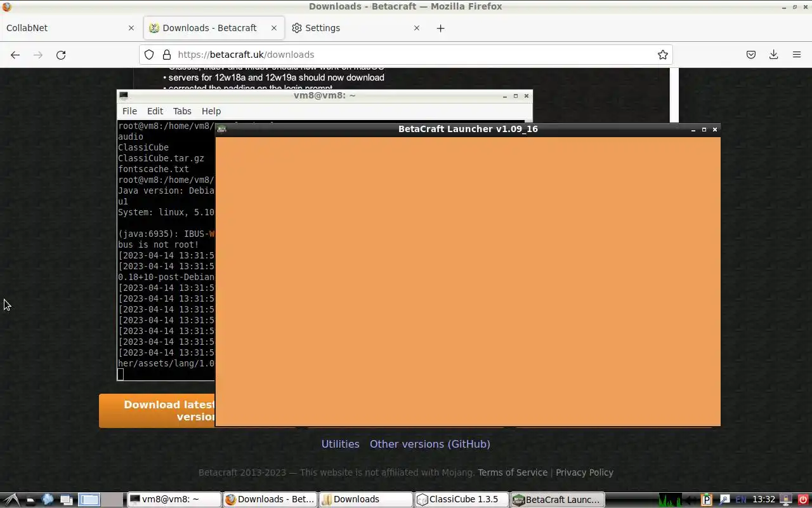
Task: Select the Downloads - Betacraft tab
Action: click(x=214, y=28)
